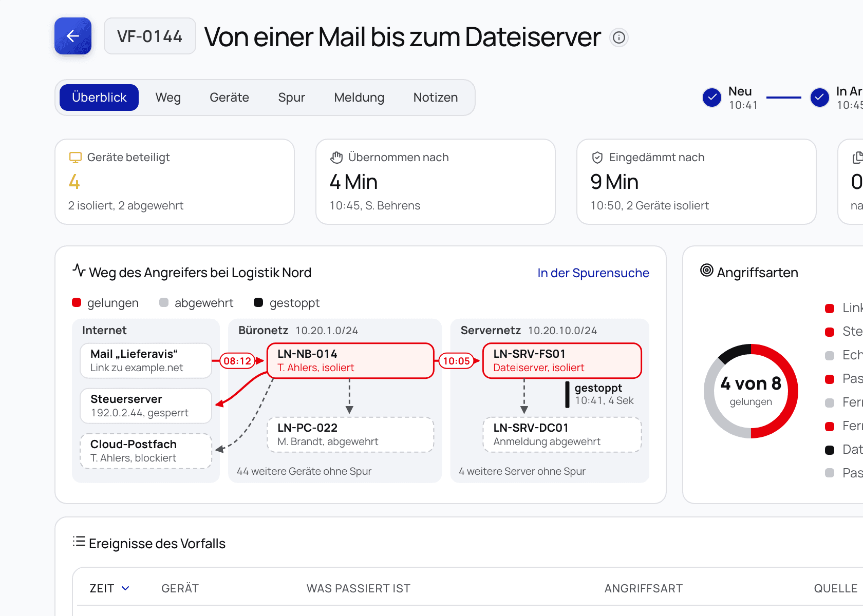Click '4 weitere Server ohne Spur' text
Image resolution: width=863 pixels, height=616 pixels.
click(522, 471)
